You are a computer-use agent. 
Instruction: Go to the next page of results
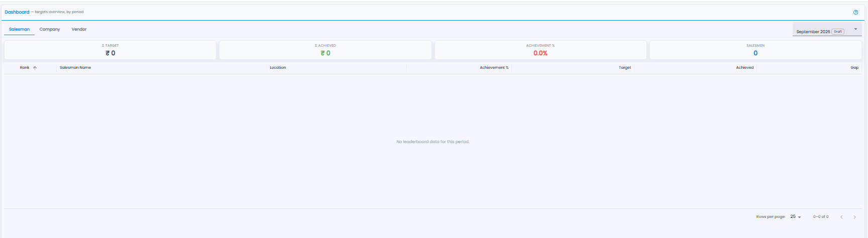point(854,217)
